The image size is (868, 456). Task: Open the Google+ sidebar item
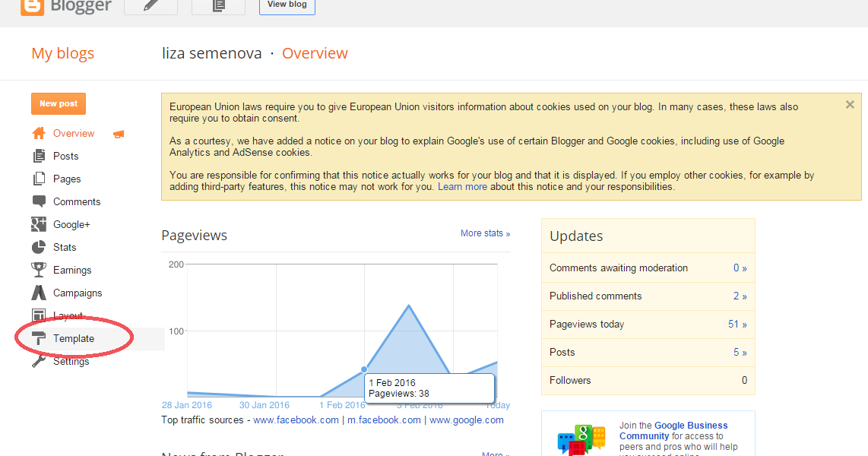(71, 224)
